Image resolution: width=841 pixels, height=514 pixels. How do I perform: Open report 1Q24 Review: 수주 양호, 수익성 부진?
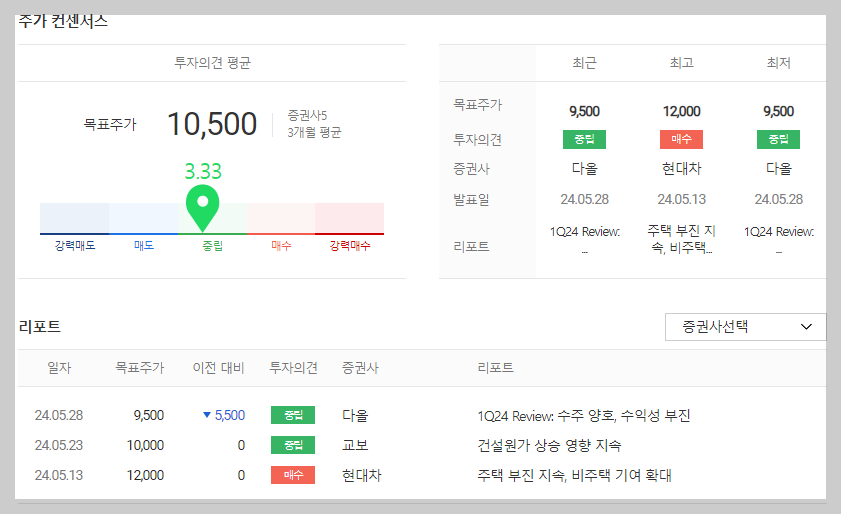pos(584,416)
